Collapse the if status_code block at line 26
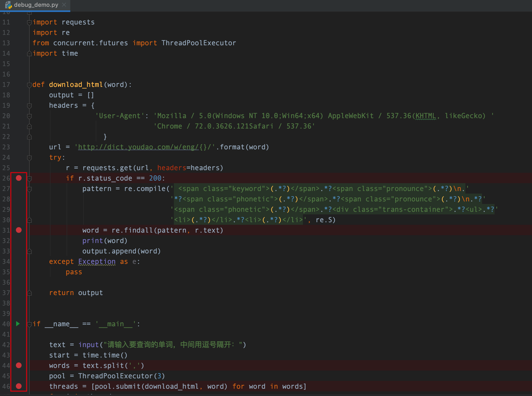 tap(29, 179)
